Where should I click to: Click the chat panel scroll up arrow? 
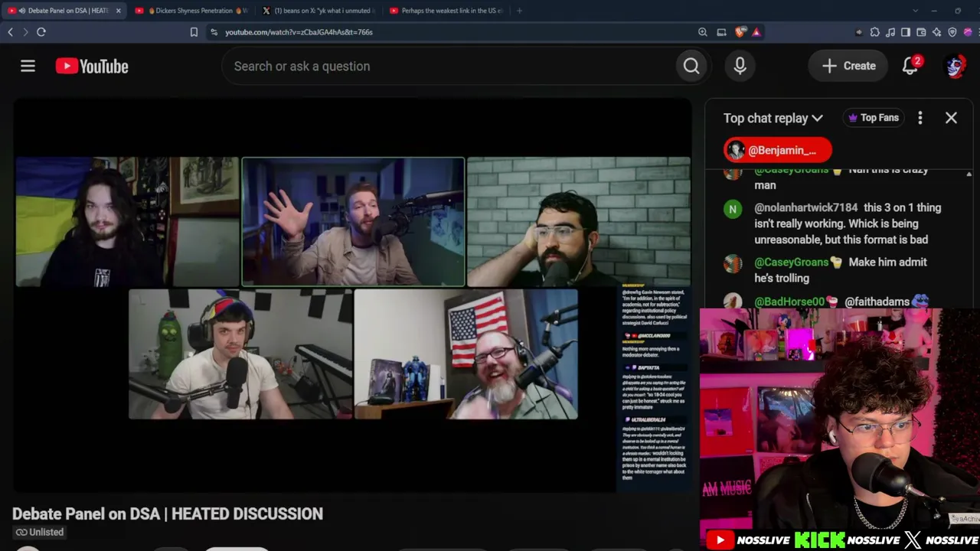969,175
